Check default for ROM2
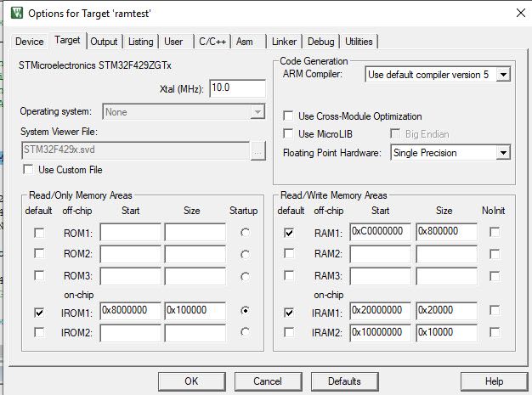 [x=39, y=254]
